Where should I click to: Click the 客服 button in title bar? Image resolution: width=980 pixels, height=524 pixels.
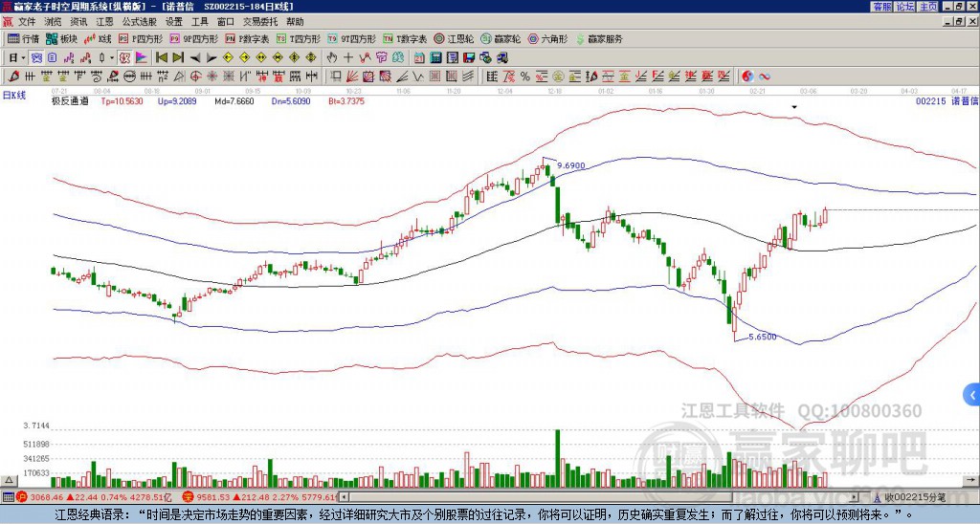[x=881, y=7]
